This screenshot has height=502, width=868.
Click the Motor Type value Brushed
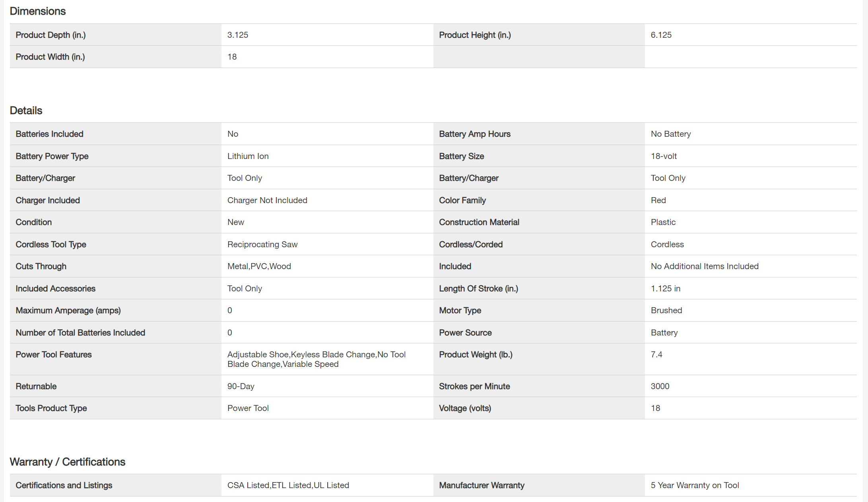click(x=666, y=310)
